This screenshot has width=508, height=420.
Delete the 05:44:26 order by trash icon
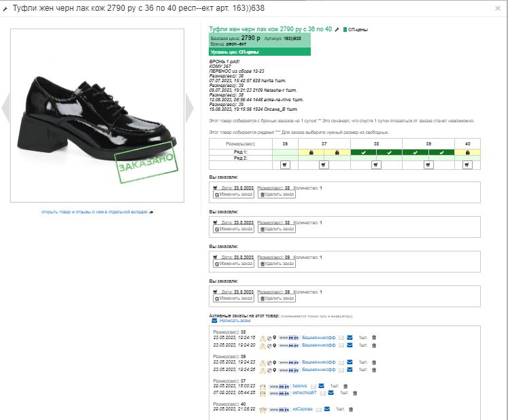click(x=355, y=393)
